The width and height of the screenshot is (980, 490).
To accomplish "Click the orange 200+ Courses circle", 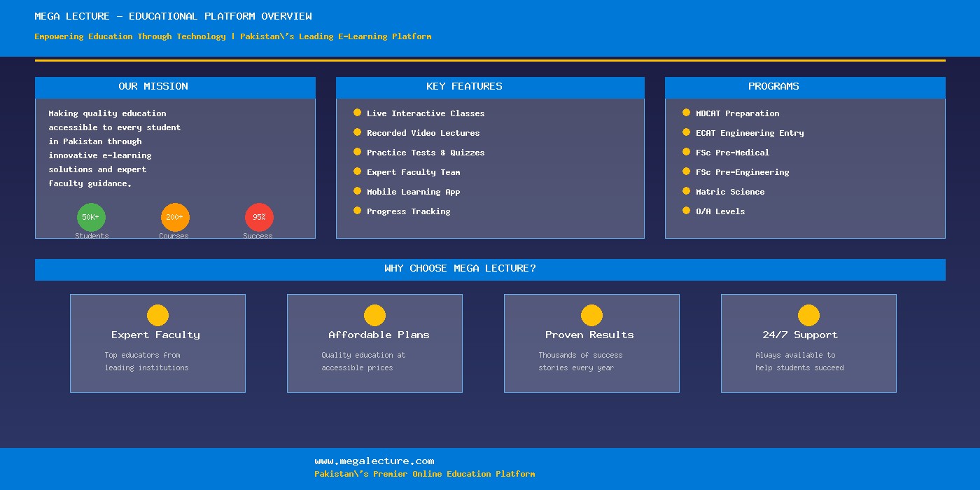I will 175,217.
